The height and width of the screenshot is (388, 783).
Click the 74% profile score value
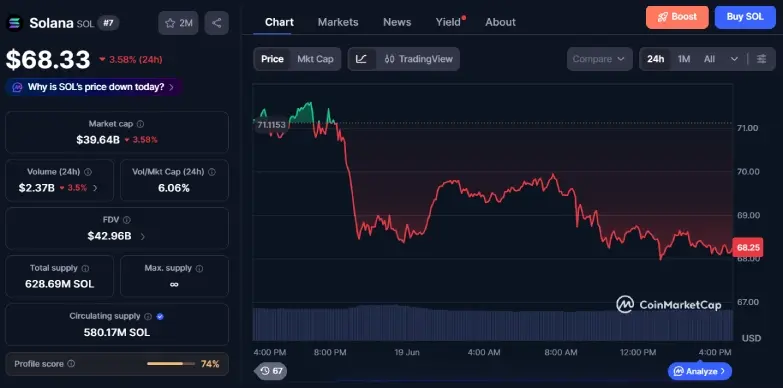(210, 364)
